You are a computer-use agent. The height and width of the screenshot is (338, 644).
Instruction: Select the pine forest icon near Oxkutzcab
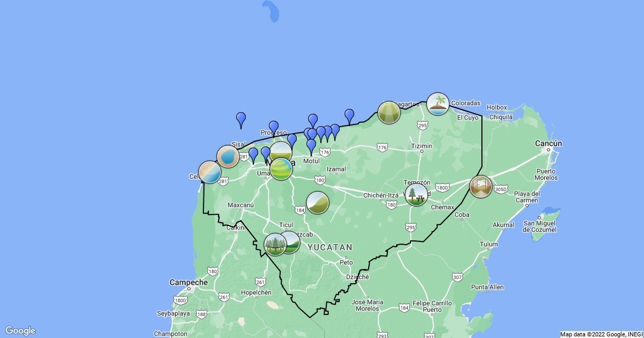point(275,244)
